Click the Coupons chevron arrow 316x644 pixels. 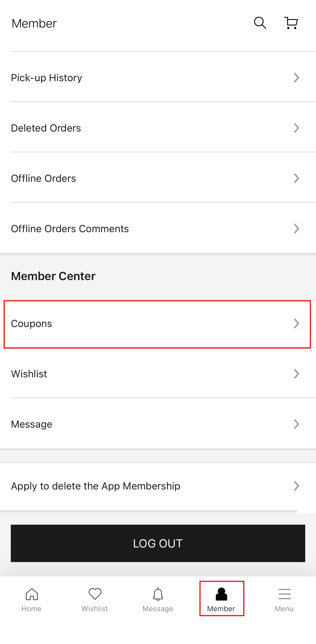(296, 323)
